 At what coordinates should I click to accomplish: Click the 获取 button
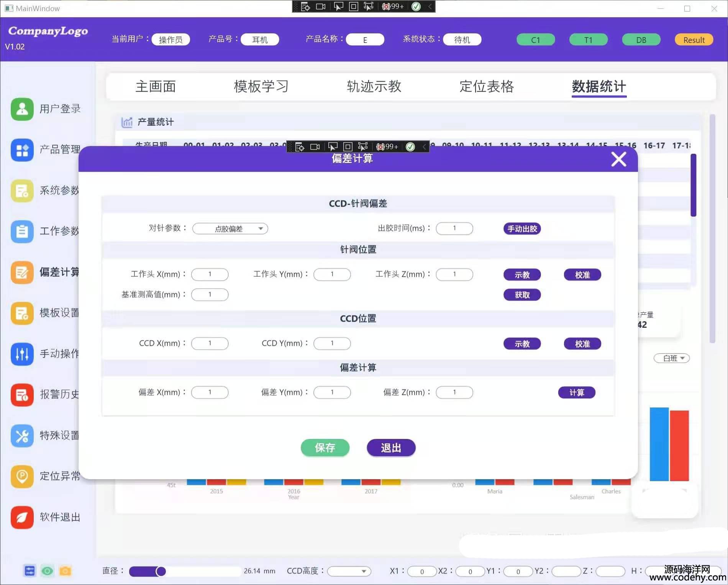(522, 294)
